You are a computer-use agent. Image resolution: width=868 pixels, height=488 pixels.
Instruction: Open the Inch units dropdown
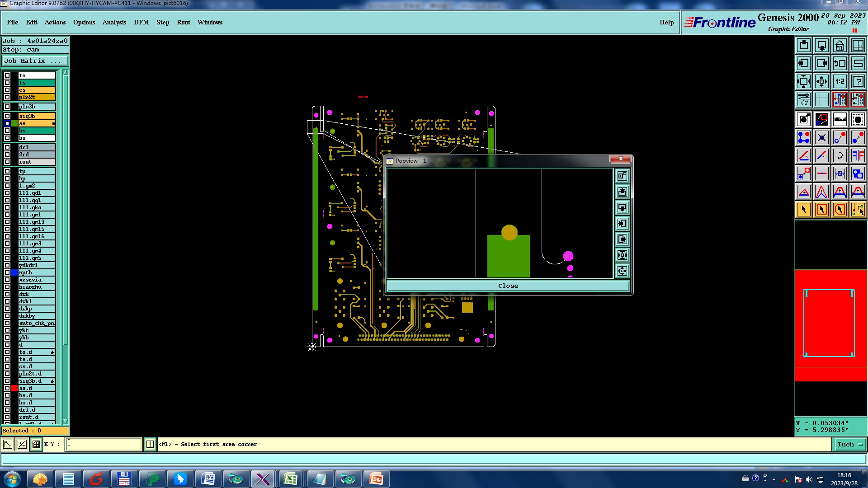point(850,445)
